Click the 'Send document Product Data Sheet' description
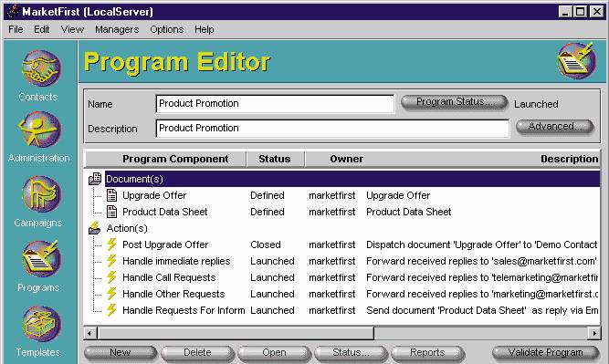Viewport: 609px width, 364px height. (x=482, y=310)
